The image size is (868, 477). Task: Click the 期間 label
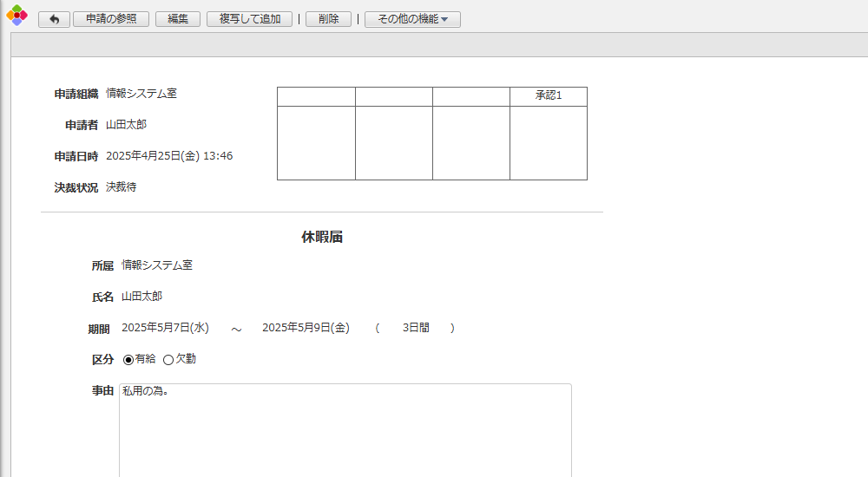point(99,330)
